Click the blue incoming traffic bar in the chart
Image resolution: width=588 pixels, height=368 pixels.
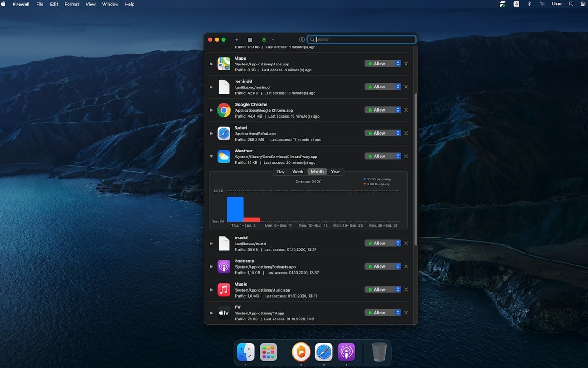(x=235, y=210)
